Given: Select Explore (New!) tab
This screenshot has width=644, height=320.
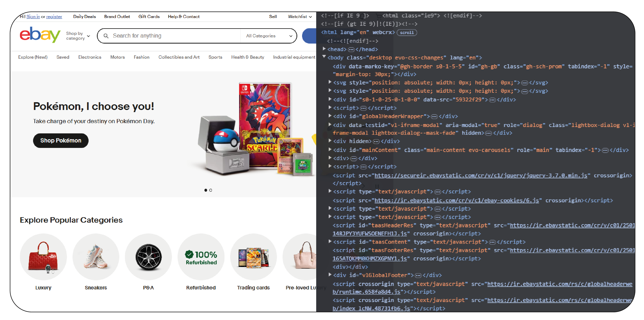Looking at the screenshot, I should 33,57.
